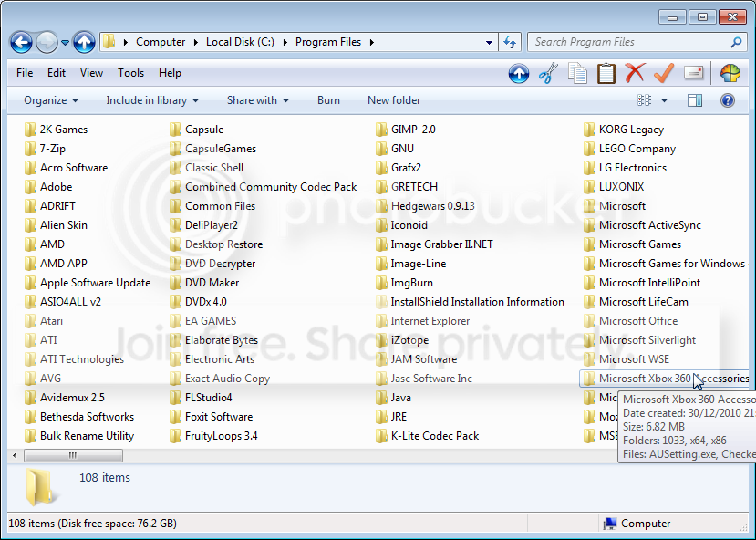Open the File menu
The width and height of the screenshot is (756, 540).
[25, 73]
